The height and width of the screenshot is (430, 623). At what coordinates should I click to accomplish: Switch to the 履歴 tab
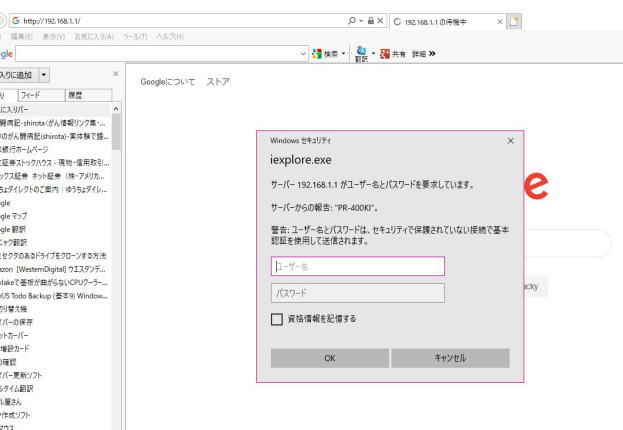(88, 95)
